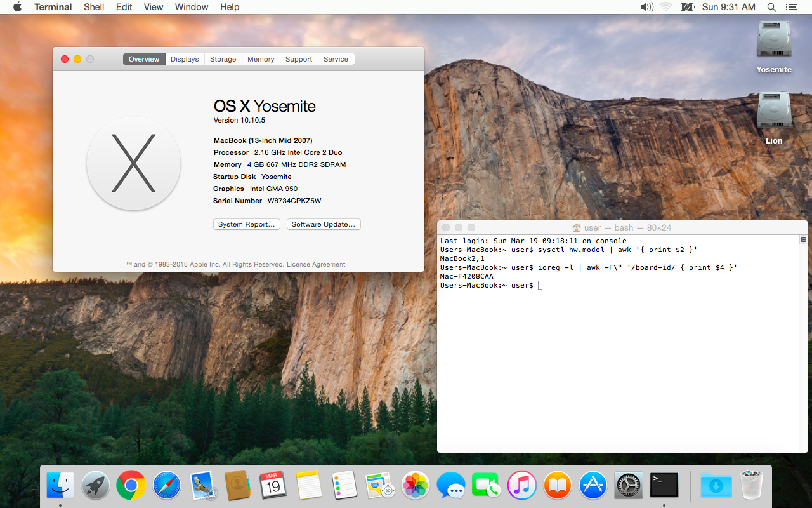This screenshot has height=508, width=812.
Task: Click the Wi-Fi status icon
Action: coord(665,7)
